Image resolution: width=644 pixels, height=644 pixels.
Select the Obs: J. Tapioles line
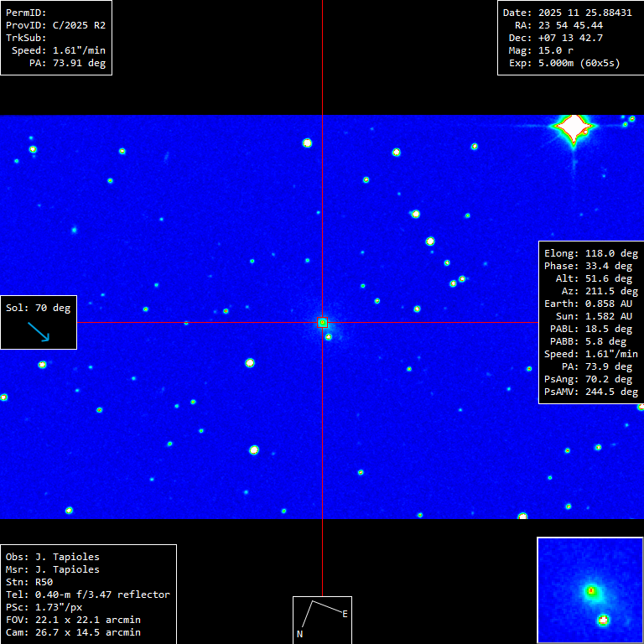(x=52, y=557)
